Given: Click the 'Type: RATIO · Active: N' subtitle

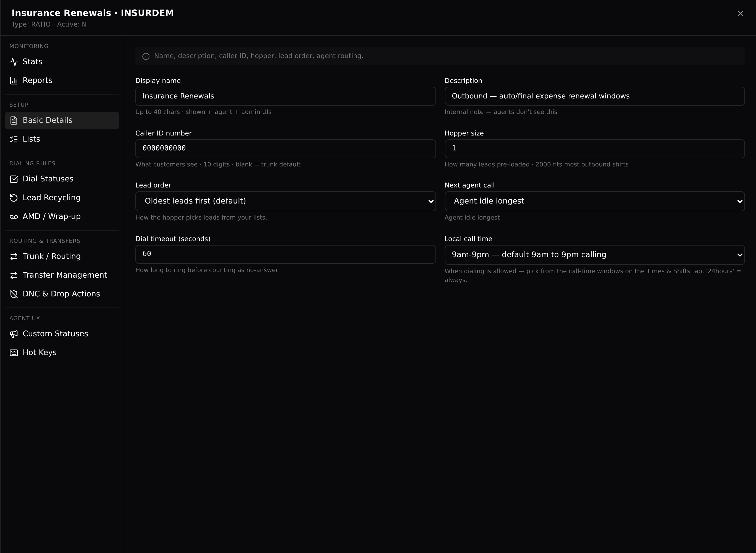Looking at the screenshot, I should [49, 24].
